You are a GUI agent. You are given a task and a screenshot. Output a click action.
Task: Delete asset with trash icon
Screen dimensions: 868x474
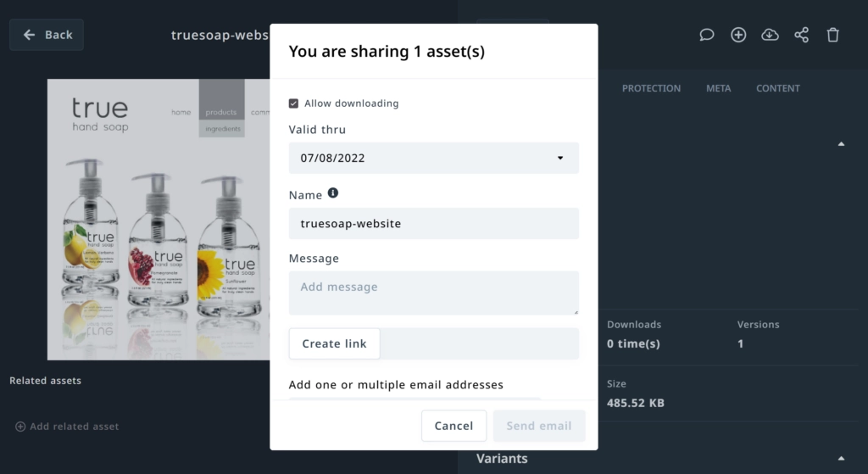(x=833, y=35)
